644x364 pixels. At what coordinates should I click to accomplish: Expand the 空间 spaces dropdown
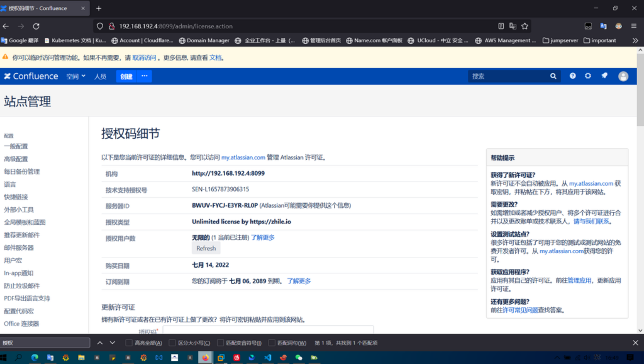coord(76,76)
